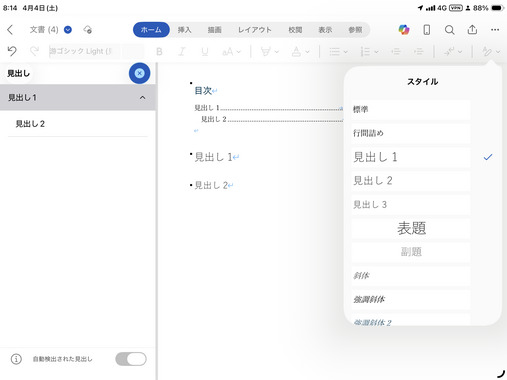Apply the 見出し 3 style

click(411, 204)
